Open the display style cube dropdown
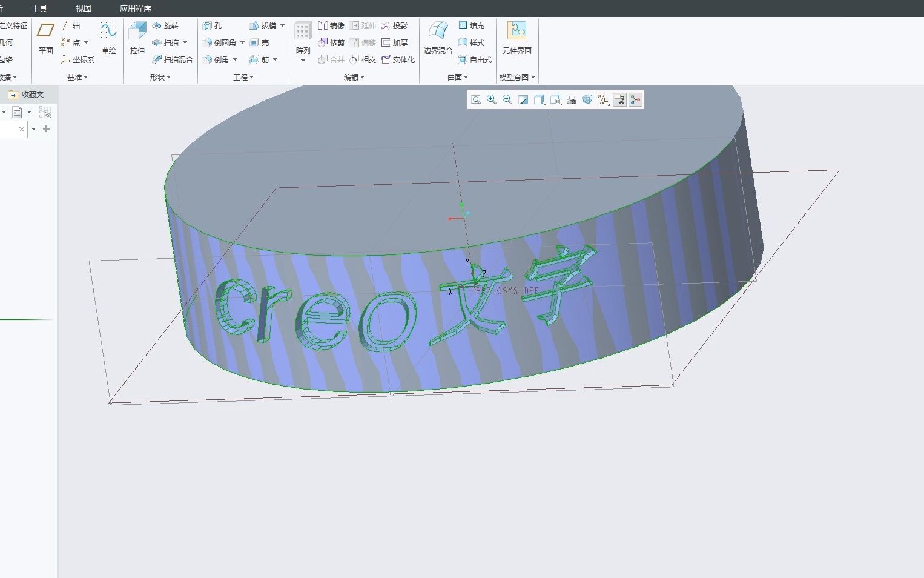The image size is (924, 578). [539, 99]
